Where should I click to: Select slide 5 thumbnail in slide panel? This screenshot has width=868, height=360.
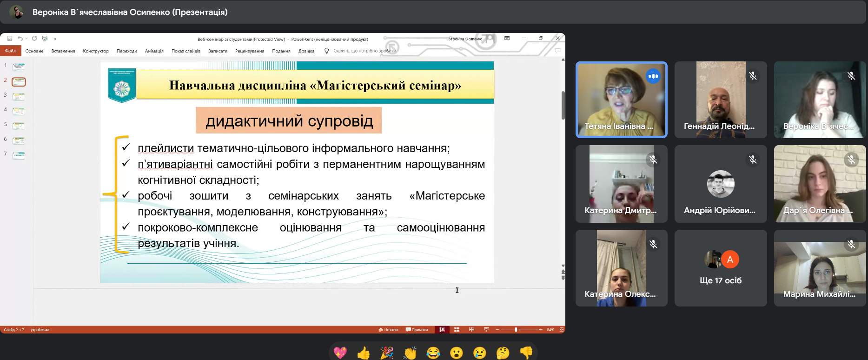(x=19, y=126)
